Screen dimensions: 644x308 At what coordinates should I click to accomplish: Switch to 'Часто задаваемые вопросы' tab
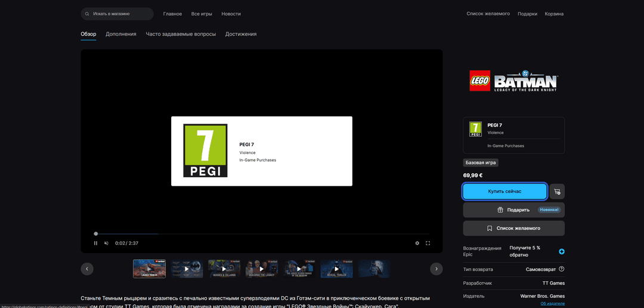tap(181, 34)
